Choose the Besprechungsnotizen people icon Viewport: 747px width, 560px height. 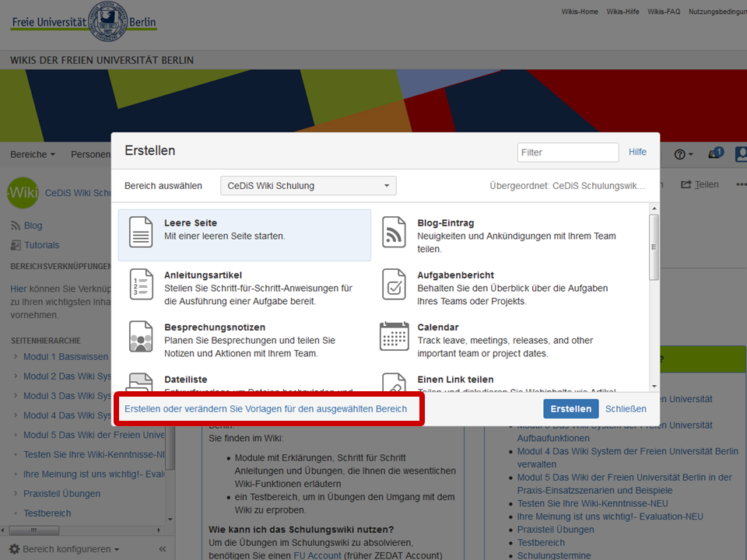[x=141, y=337]
